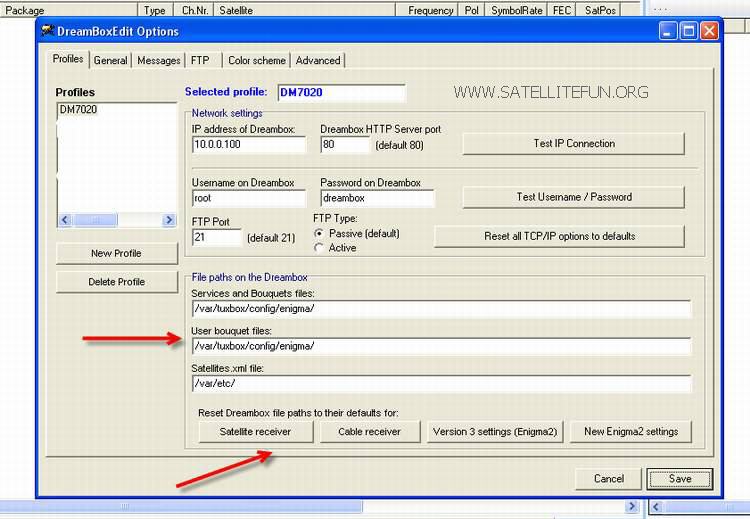Viewport: 750px width, 519px height.
Task: Click New Enigma2 settings button
Action: 631,432
